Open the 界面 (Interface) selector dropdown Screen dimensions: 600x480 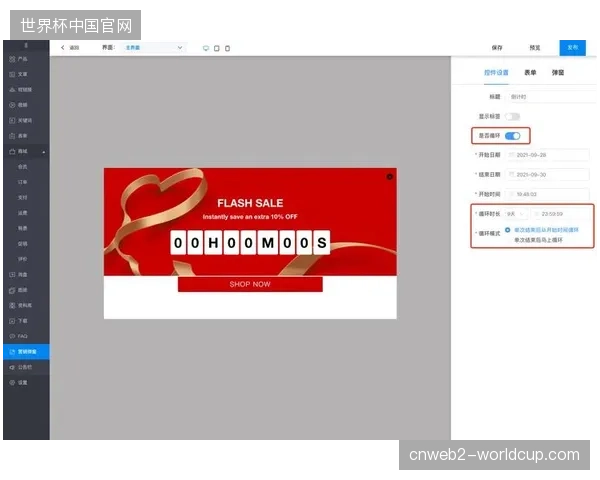point(154,48)
